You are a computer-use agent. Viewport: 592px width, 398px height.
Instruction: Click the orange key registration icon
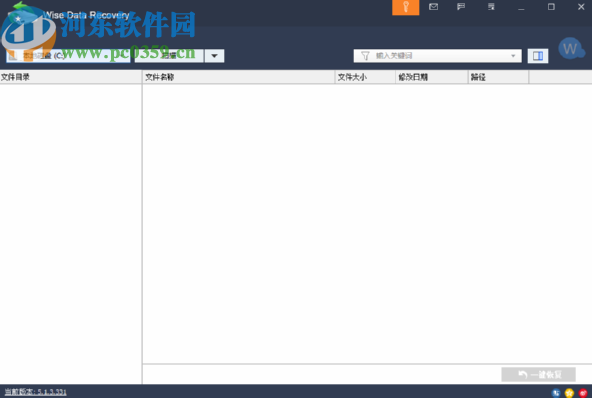click(x=405, y=7)
